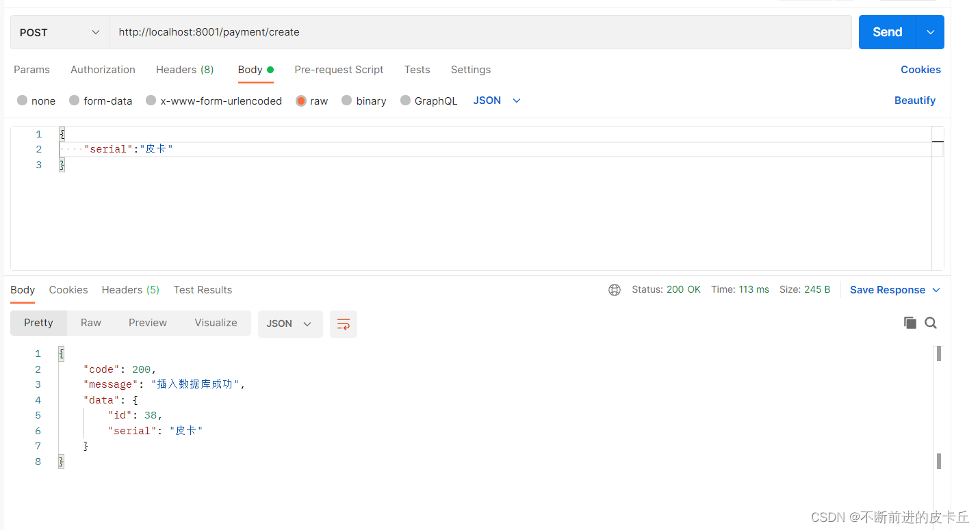Switch to the Authorization tab
The width and height of the screenshot is (980, 530).
point(103,70)
